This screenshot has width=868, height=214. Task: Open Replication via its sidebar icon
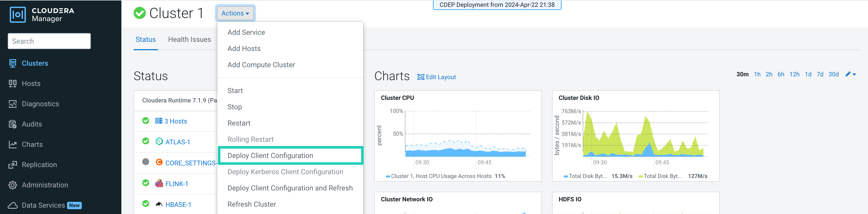(12, 165)
